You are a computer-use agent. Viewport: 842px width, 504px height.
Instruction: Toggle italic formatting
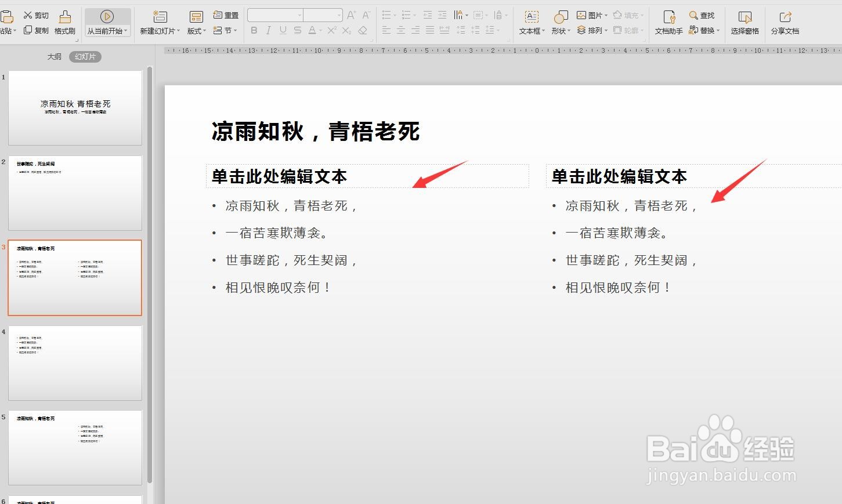tap(268, 31)
